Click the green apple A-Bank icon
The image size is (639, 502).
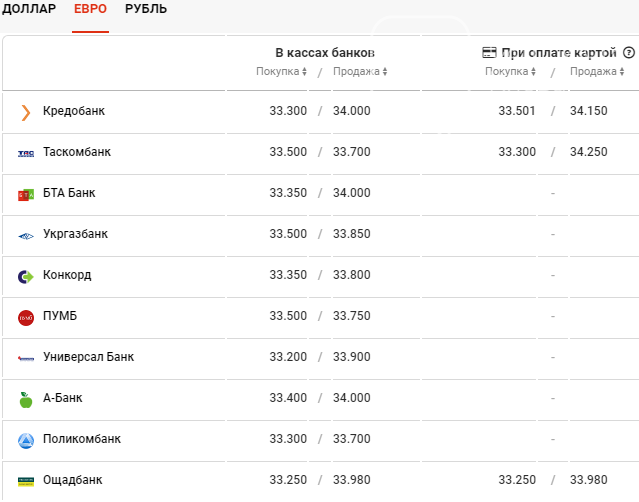point(26,399)
